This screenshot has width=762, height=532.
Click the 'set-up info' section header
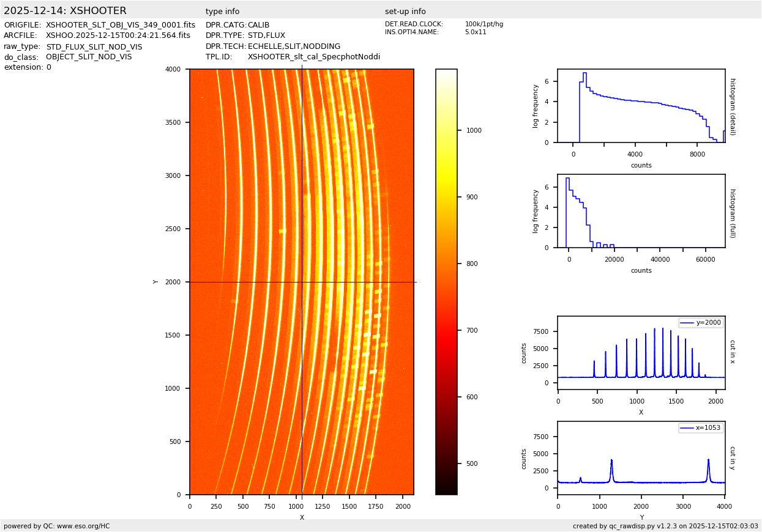pos(405,12)
